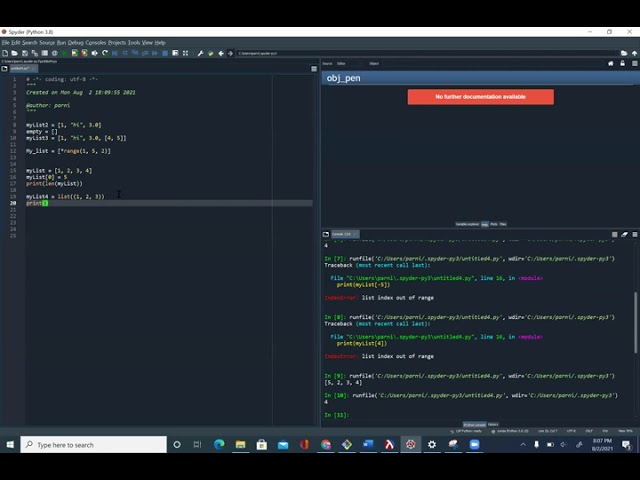Click the editor browse tabs icon
640x480 pixels.
(x=4, y=69)
